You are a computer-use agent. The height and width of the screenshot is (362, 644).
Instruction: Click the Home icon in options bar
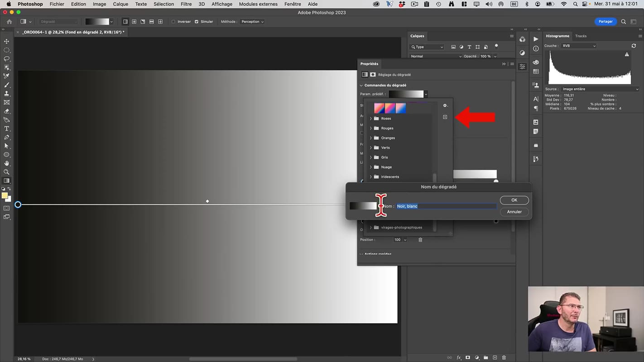tap(10, 22)
